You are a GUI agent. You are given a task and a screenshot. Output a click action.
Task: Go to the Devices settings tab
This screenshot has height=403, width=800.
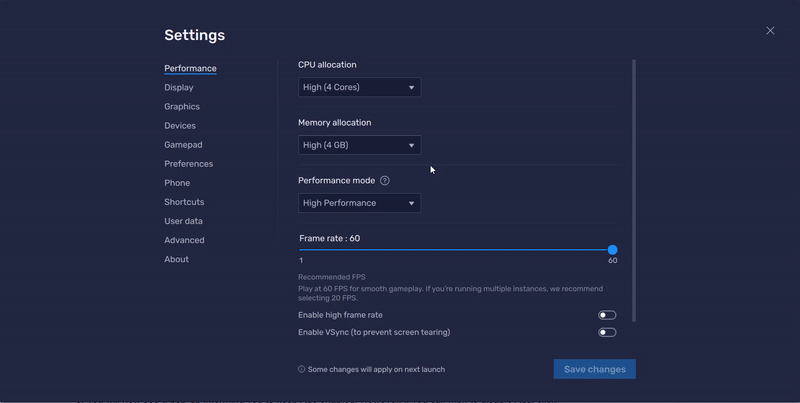pyautogui.click(x=180, y=125)
